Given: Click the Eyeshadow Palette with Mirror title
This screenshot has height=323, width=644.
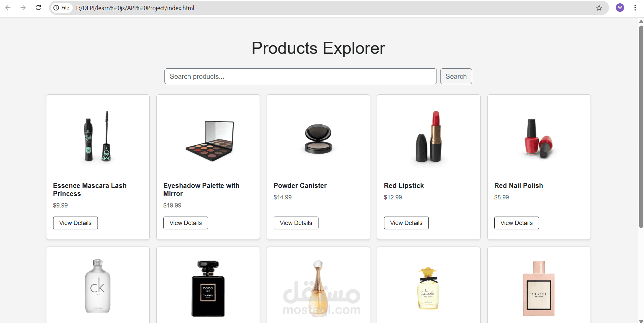Looking at the screenshot, I should coord(201,190).
